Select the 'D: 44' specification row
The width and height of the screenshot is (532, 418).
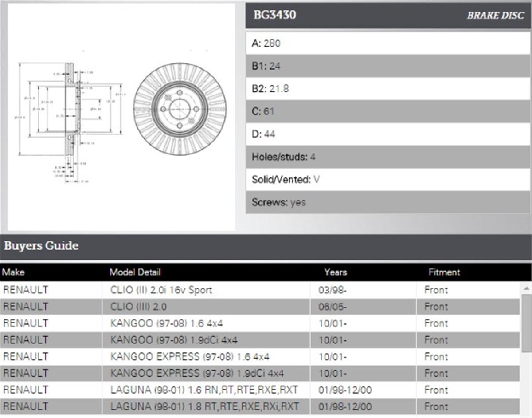(388, 134)
